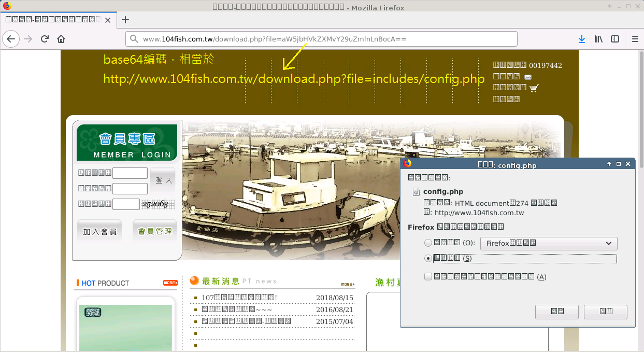Open the Library icon in the toolbar
The image size is (644, 352).
point(598,39)
